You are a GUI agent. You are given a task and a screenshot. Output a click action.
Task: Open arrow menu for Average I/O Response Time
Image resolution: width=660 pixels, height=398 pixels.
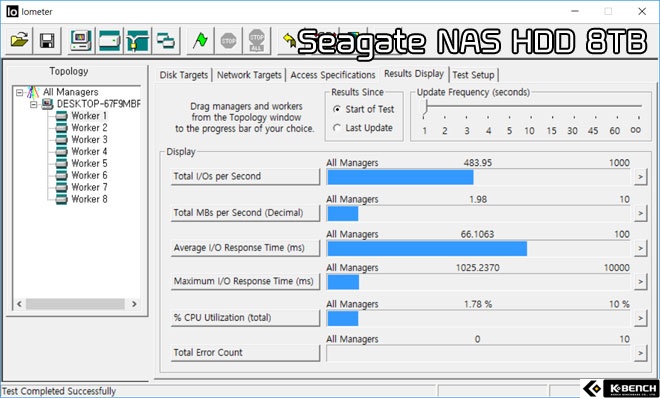click(640, 248)
